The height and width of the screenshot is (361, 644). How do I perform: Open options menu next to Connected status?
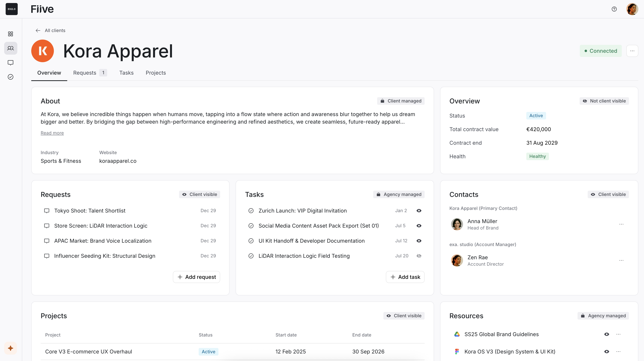click(x=632, y=51)
